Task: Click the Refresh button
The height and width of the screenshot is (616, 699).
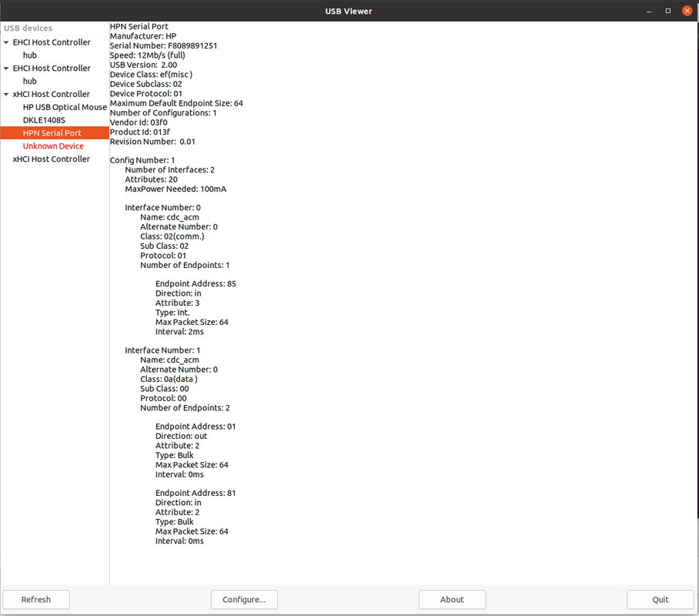Action: [36, 600]
